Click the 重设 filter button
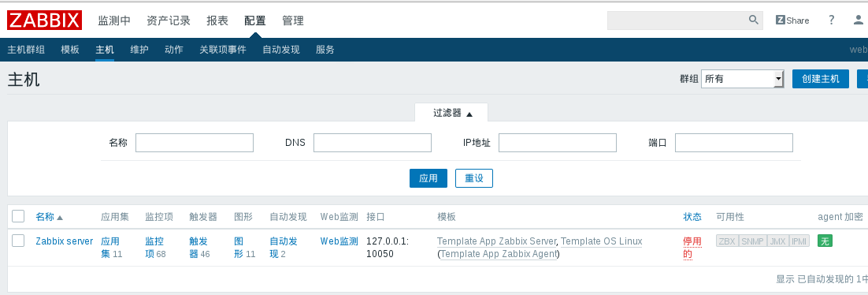Viewport: 868px width, 295px height. pos(474,178)
